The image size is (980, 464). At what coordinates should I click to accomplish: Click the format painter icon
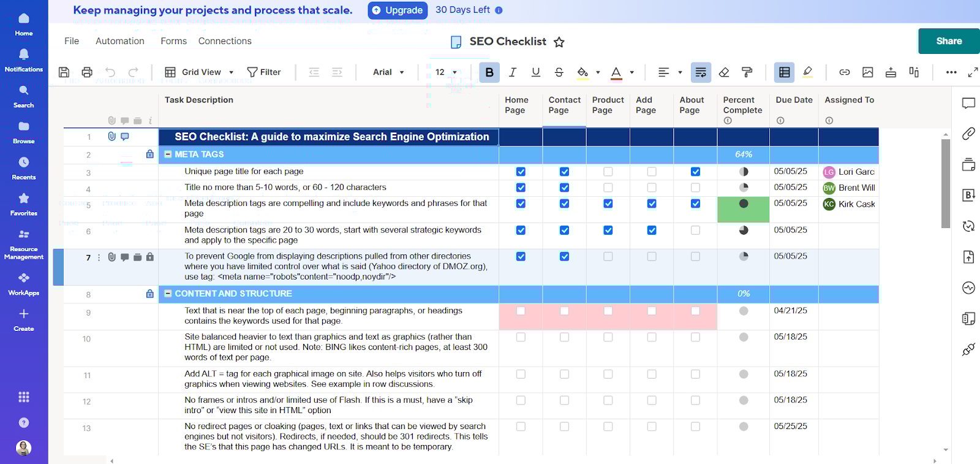click(x=747, y=72)
